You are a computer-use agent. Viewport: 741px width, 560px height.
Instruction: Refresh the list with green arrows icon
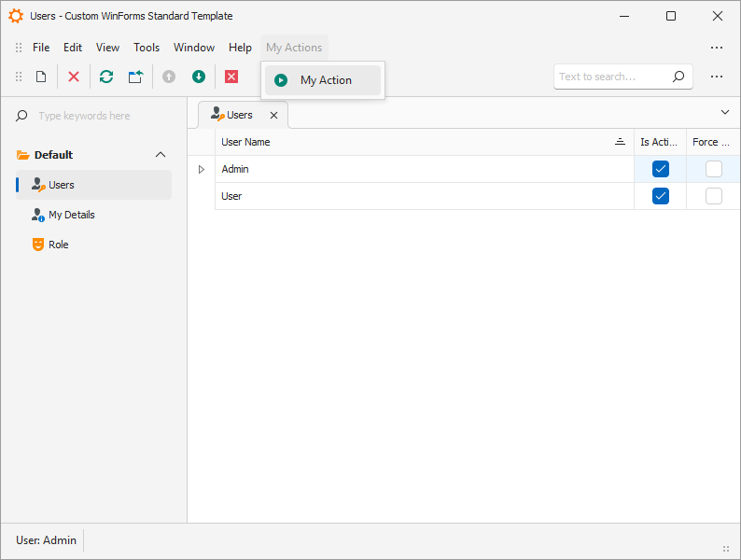[x=106, y=77]
